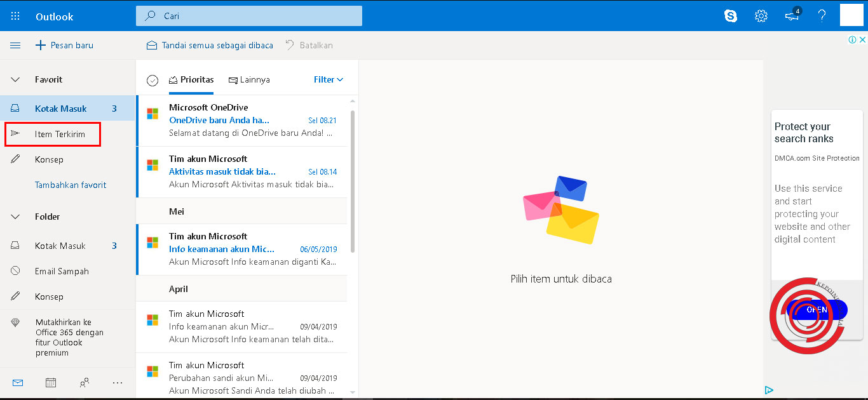Switch to People module icon
Screen dimensions: 868x400
[x=84, y=383]
